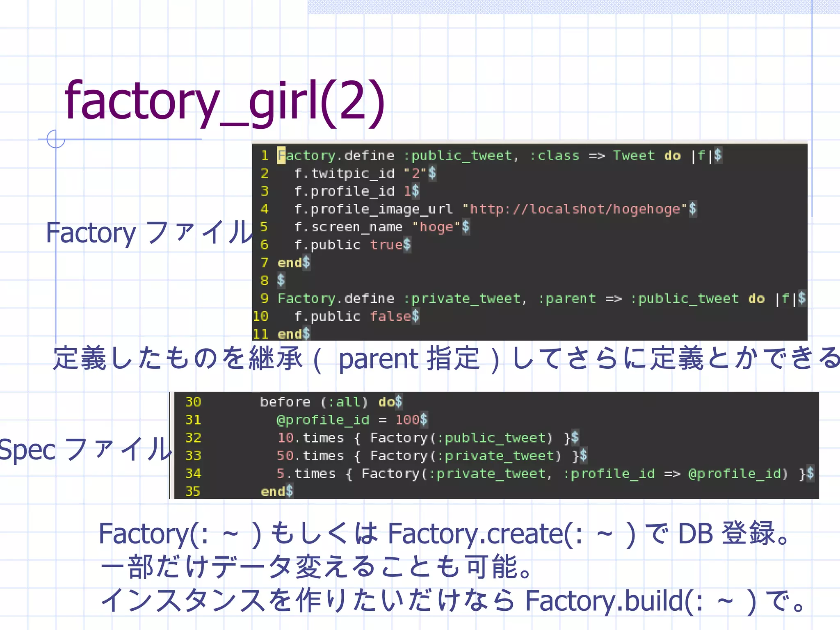
Task: Click code line with "f.profile_image_url"
Action: click(x=495, y=209)
